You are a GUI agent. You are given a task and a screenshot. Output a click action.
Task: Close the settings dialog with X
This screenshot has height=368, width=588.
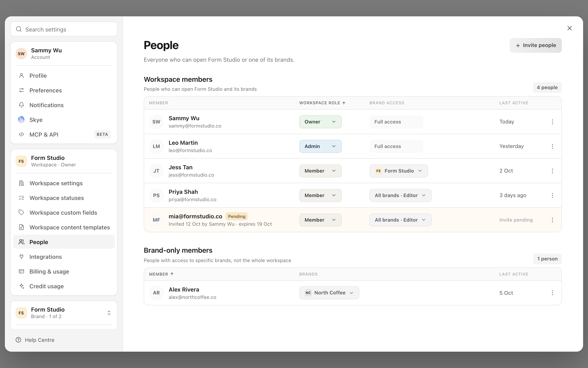click(570, 28)
